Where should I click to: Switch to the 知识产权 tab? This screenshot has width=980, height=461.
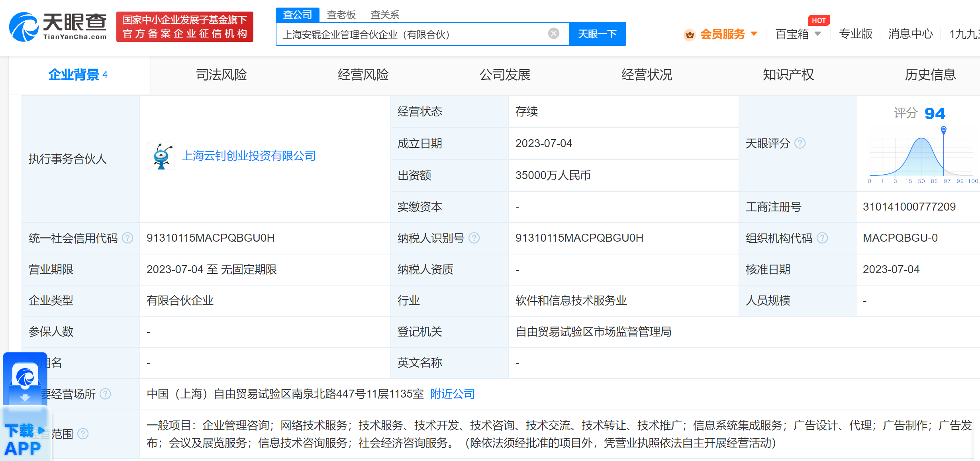pos(788,75)
